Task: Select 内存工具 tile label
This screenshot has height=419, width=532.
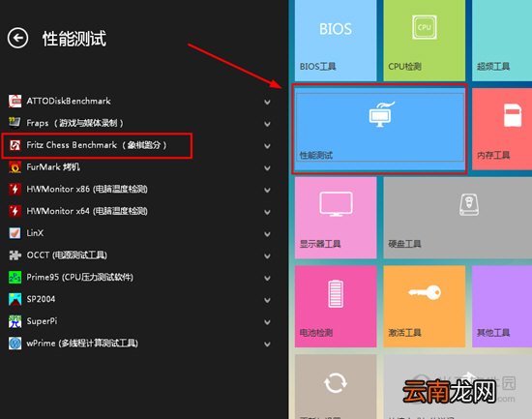Action: [493, 155]
